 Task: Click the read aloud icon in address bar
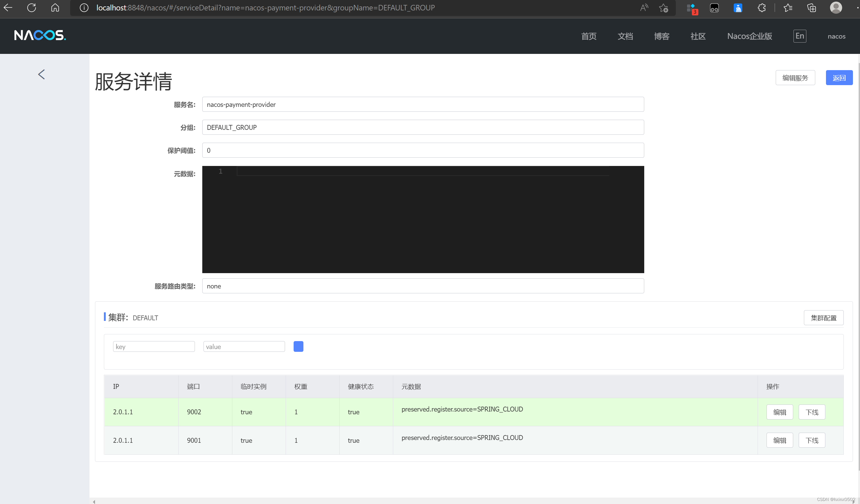pyautogui.click(x=644, y=8)
